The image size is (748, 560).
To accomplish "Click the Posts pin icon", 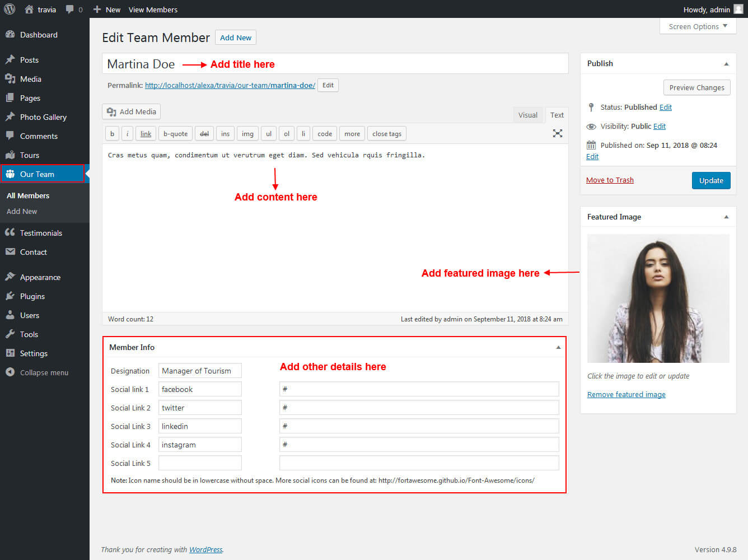I will click(10, 59).
